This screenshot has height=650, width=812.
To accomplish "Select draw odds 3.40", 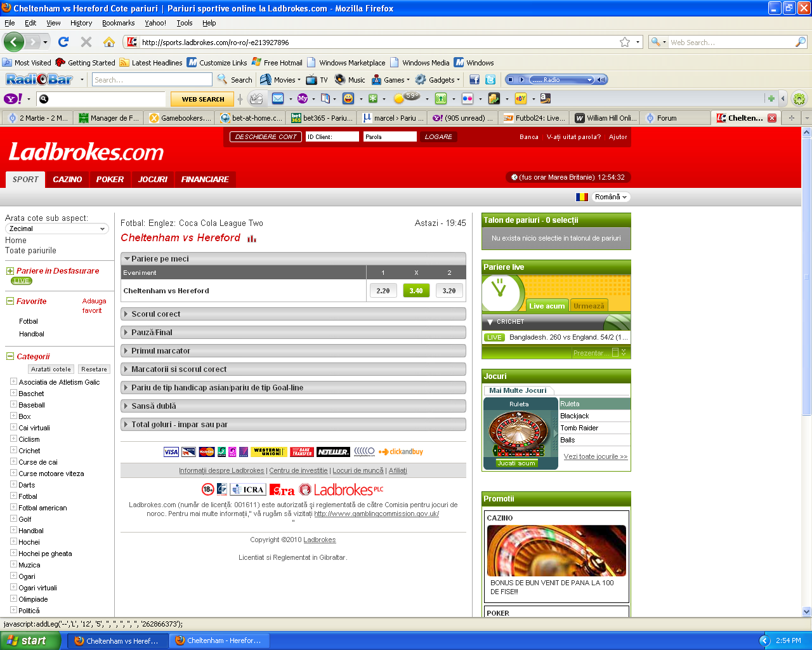I will (416, 291).
